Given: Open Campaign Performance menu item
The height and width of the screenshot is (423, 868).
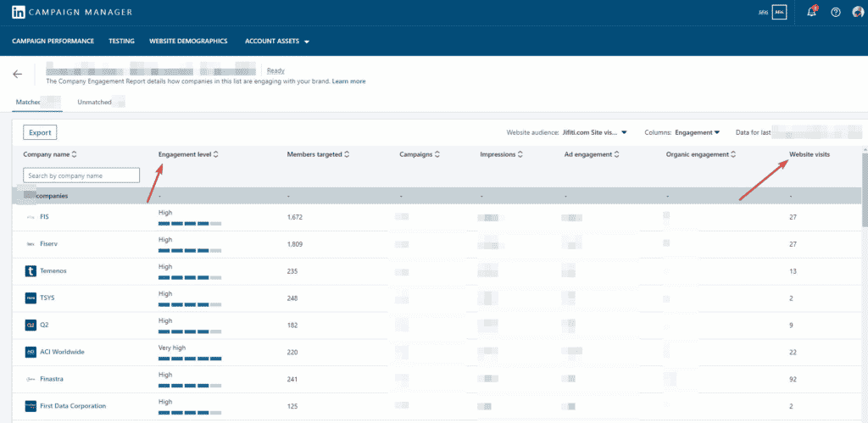Looking at the screenshot, I should coord(53,41).
